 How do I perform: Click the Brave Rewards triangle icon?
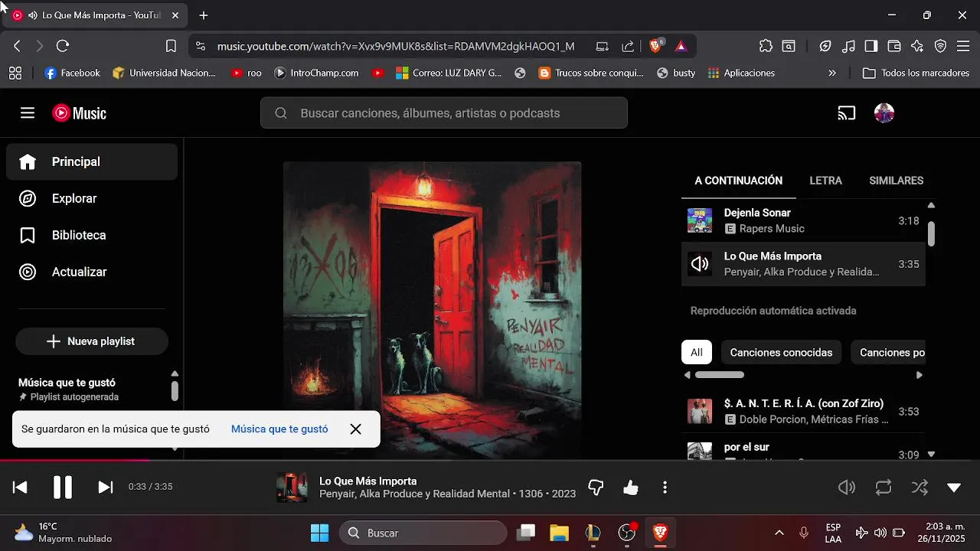coord(681,46)
